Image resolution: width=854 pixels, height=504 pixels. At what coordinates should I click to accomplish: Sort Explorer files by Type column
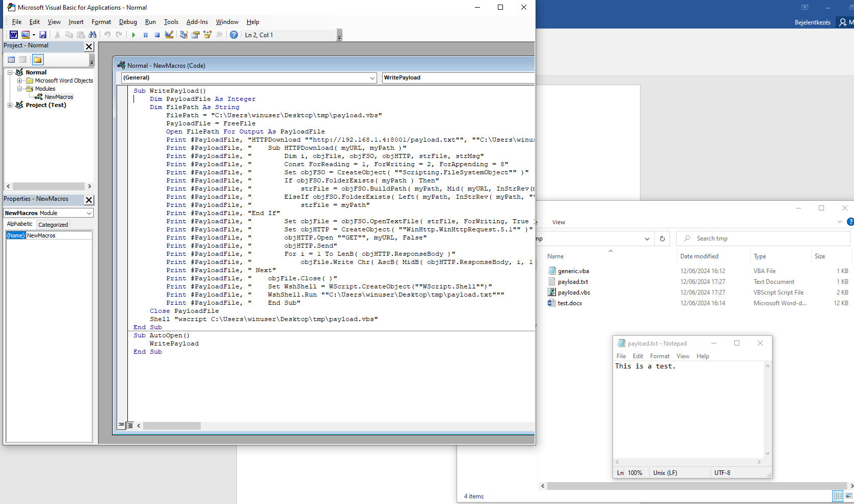[760, 256]
